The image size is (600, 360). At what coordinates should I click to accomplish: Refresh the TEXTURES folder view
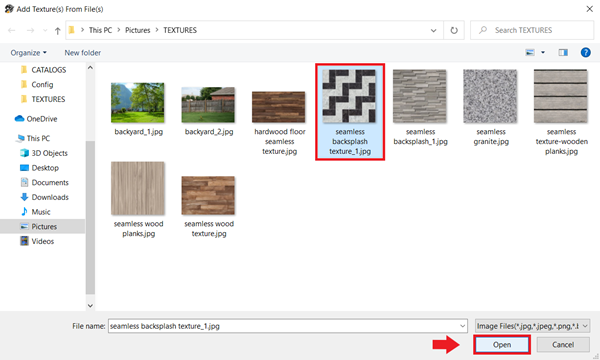(454, 30)
